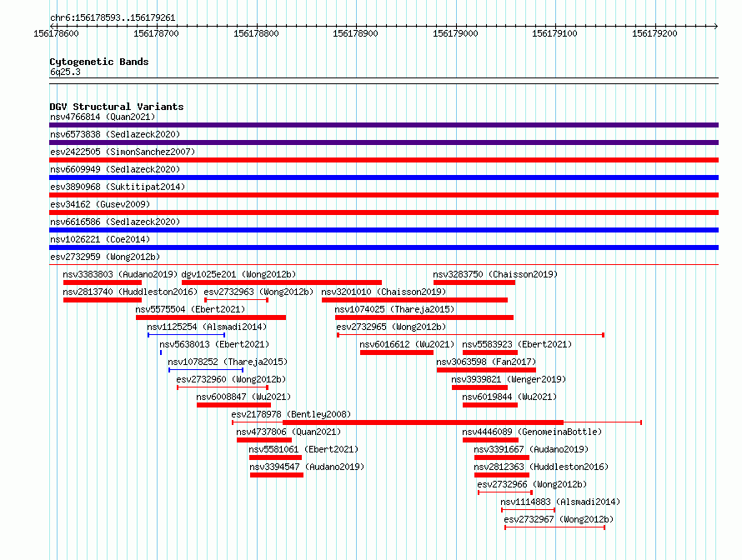
Task: Open nsv5575504 (Ebert2021) variant bar
Action: (x=211, y=317)
